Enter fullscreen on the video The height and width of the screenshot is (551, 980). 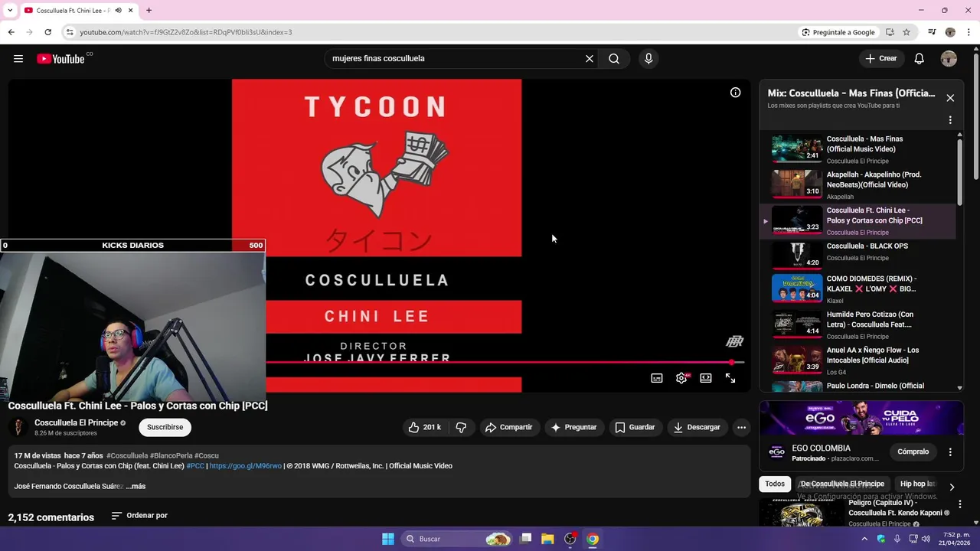730,378
